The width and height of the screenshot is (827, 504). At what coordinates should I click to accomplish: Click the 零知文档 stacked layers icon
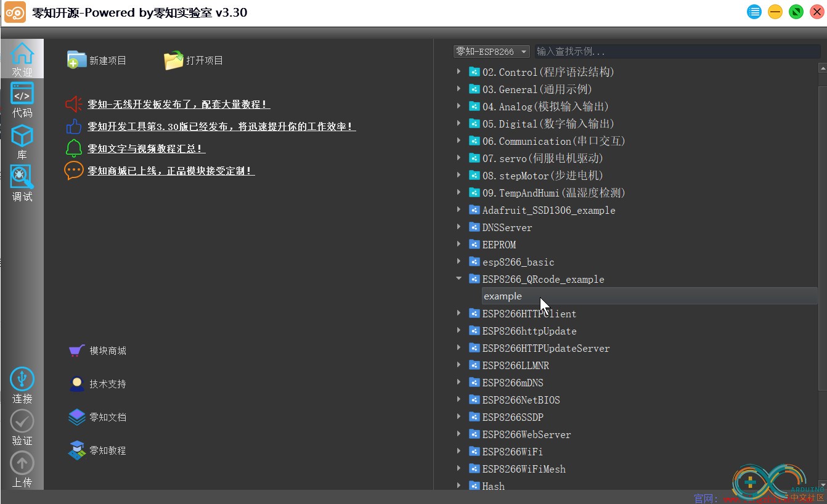coord(76,417)
